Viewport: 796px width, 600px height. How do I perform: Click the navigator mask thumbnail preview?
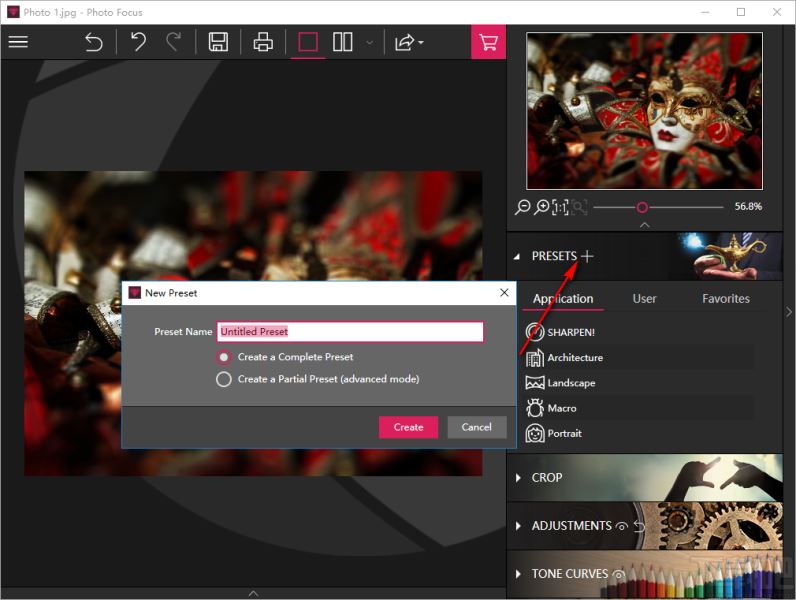click(x=644, y=111)
